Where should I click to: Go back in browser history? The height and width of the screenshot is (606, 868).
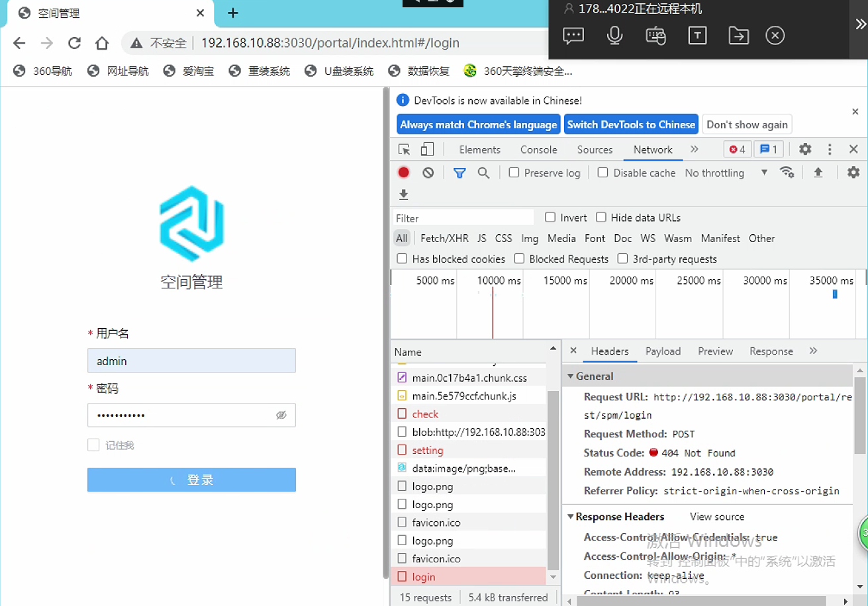coord(19,43)
